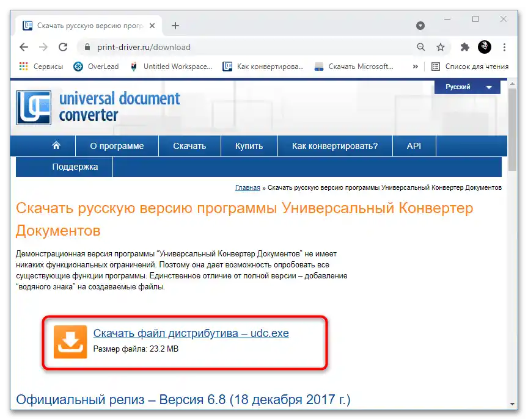Open the OverLead bookmark

point(96,67)
